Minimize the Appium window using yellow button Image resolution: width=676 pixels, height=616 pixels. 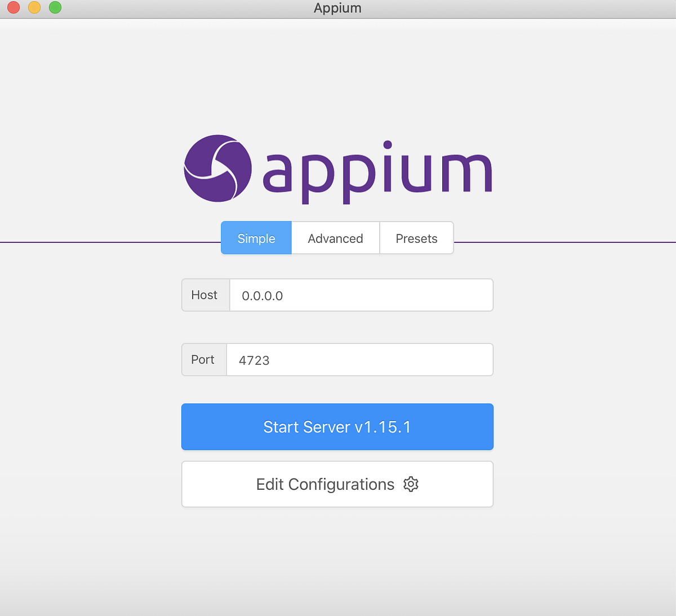click(34, 8)
